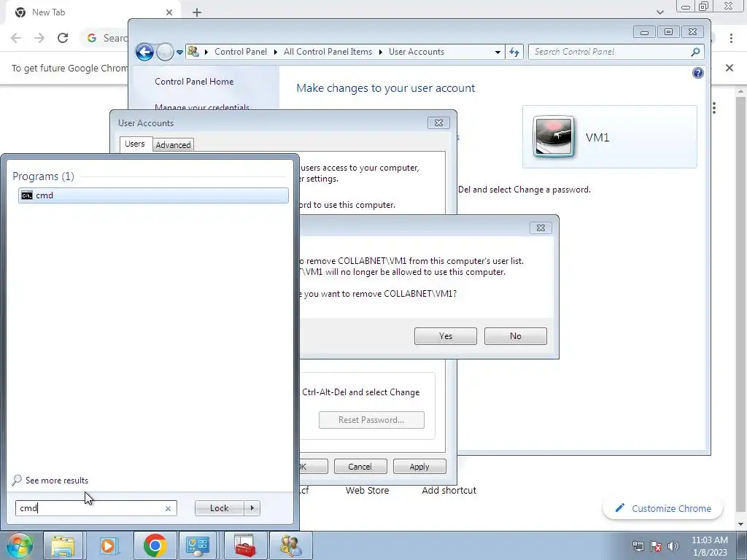Click the address bar user accounts icon
Image resolution: width=747 pixels, height=560 pixels.
tap(193, 52)
